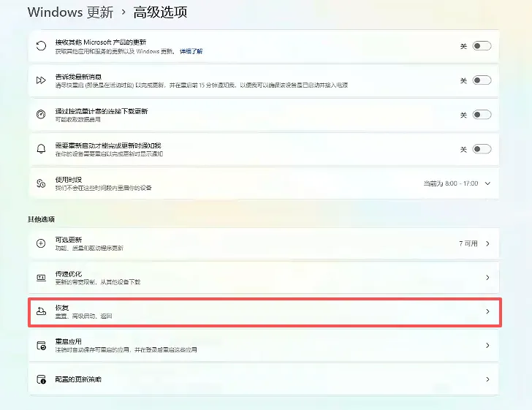Select the 当前为 8:00 - 17:00 value
This screenshot has height=410, width=532.
coord(451,183)
